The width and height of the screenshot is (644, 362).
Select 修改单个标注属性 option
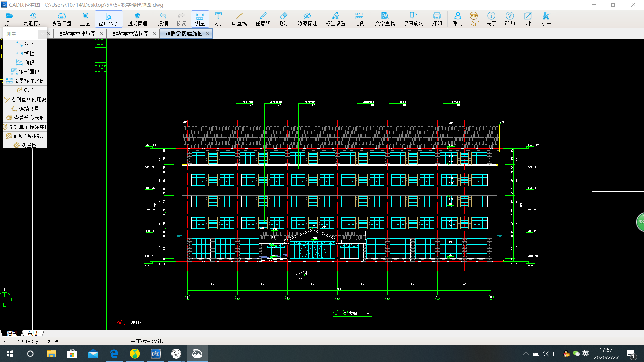[x=25, y=127]
